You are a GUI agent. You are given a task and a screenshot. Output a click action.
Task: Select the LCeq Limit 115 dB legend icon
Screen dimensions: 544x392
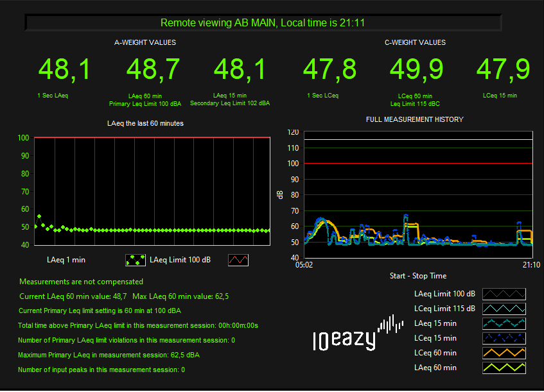point(504,309)
